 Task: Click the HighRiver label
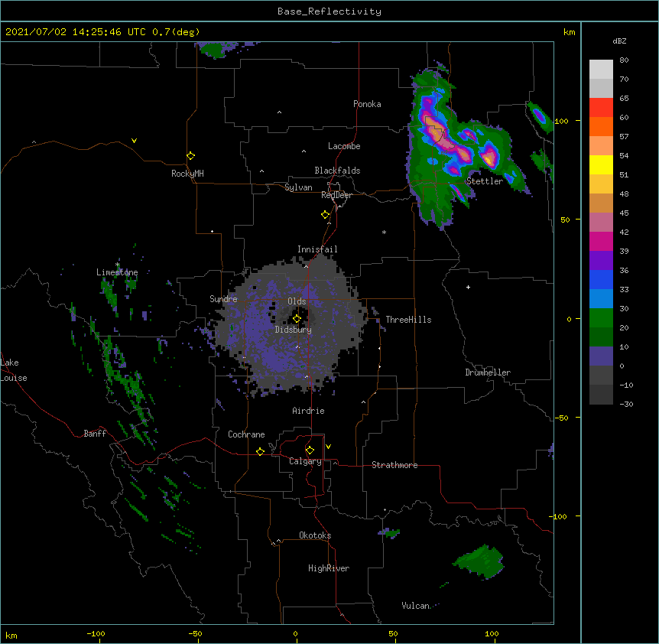329,568
